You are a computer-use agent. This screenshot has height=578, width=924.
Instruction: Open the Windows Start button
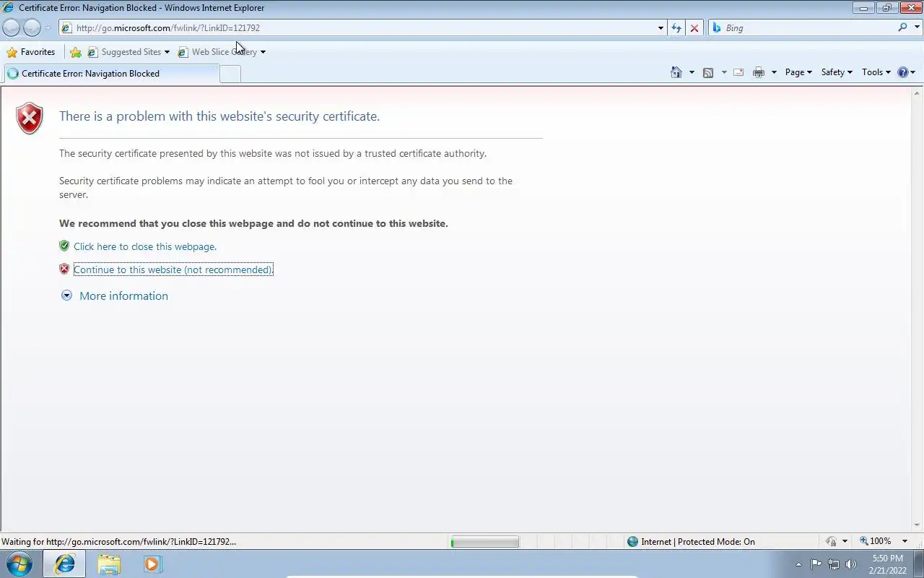(19, 564)
